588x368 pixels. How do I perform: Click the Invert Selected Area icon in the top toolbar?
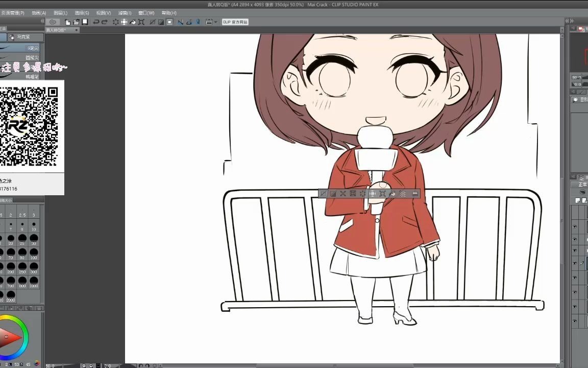161,22
